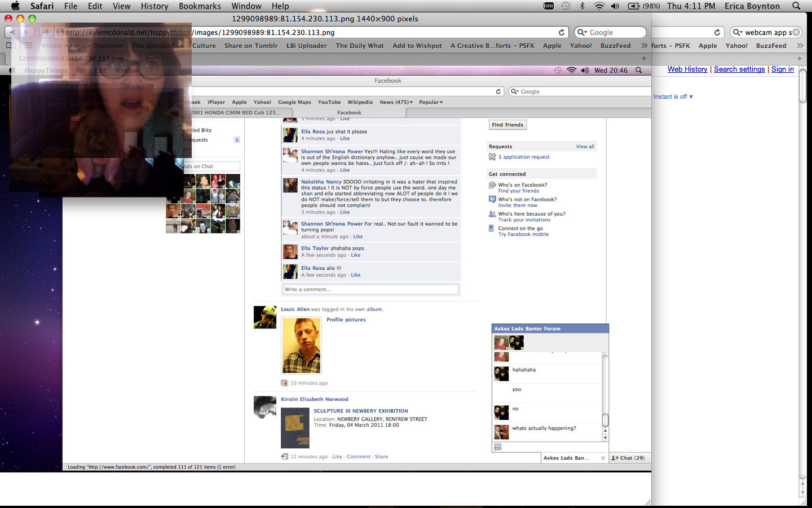Open the Add to Wishpot bookmark
The image size is (812, 508).
[417, 46]
